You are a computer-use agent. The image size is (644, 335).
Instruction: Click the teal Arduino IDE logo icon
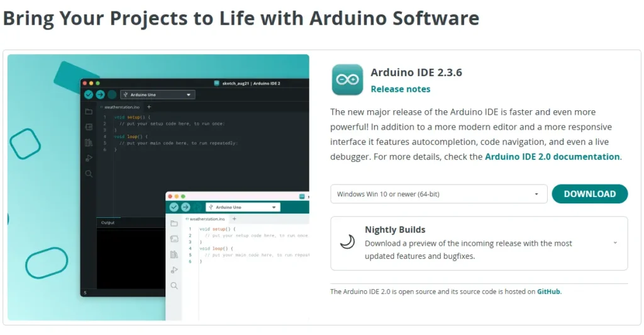347,79
